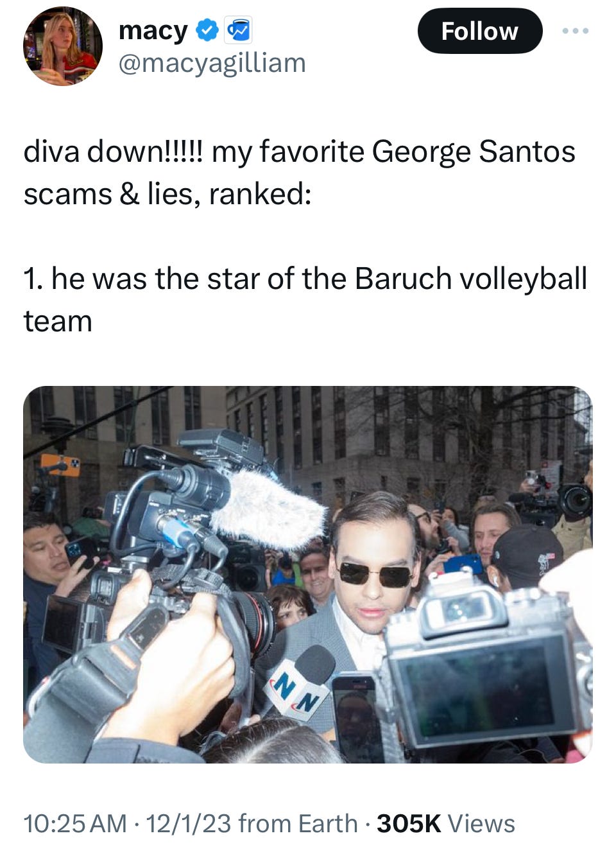
Task: Open the attached press scrum photo
Action: (x=308, y=574)
